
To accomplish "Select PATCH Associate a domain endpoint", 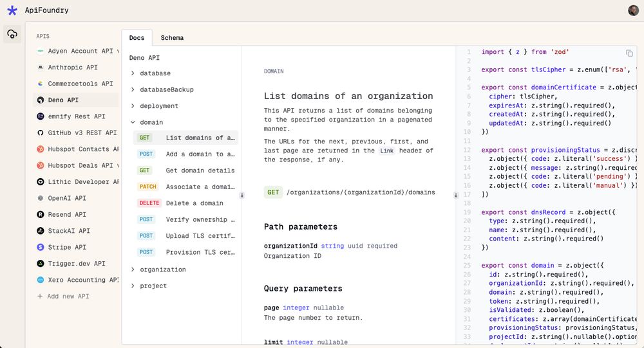I will click(185, 187).
